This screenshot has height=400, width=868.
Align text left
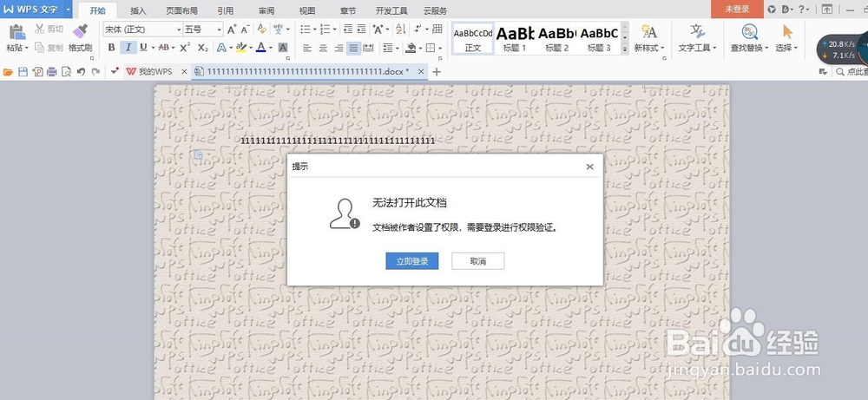click(307, 48)
